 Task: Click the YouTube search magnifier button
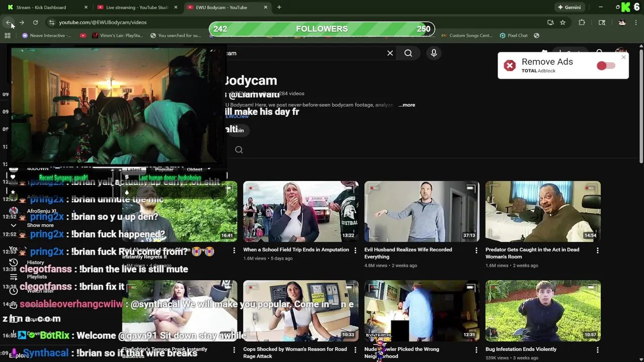[408, 53]
